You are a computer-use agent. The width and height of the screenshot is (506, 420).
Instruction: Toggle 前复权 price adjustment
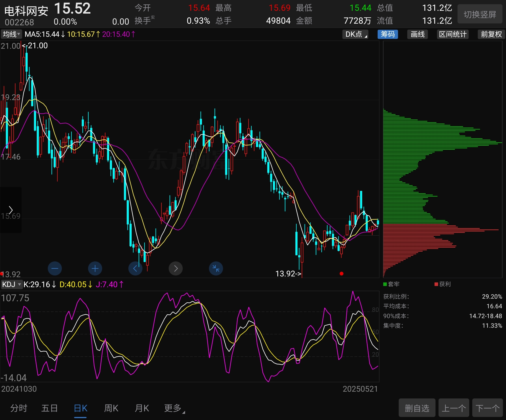coord(491,34)
